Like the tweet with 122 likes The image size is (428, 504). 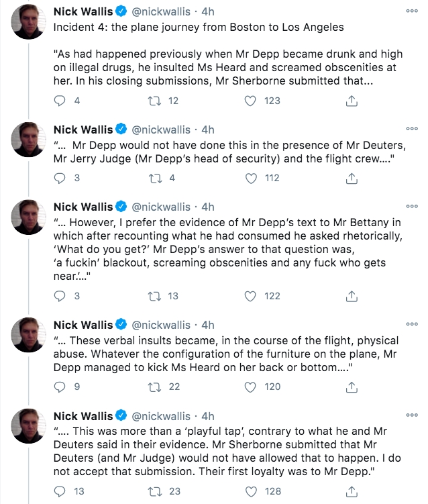(x=250, y=296)
